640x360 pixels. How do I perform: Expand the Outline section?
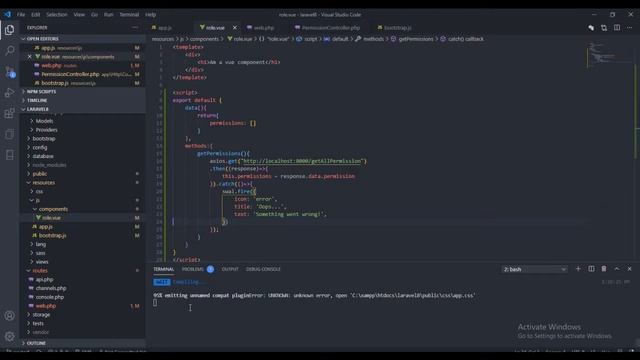click(82, 343)
